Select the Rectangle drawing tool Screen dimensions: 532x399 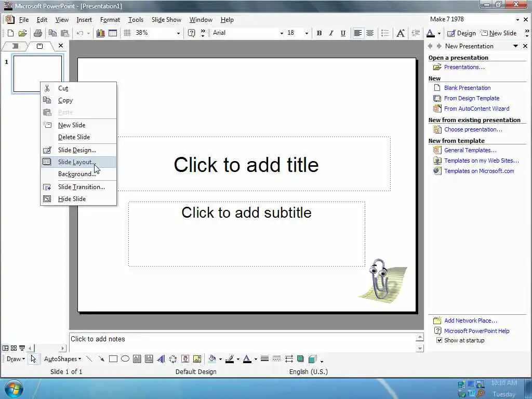pos(113,359)
